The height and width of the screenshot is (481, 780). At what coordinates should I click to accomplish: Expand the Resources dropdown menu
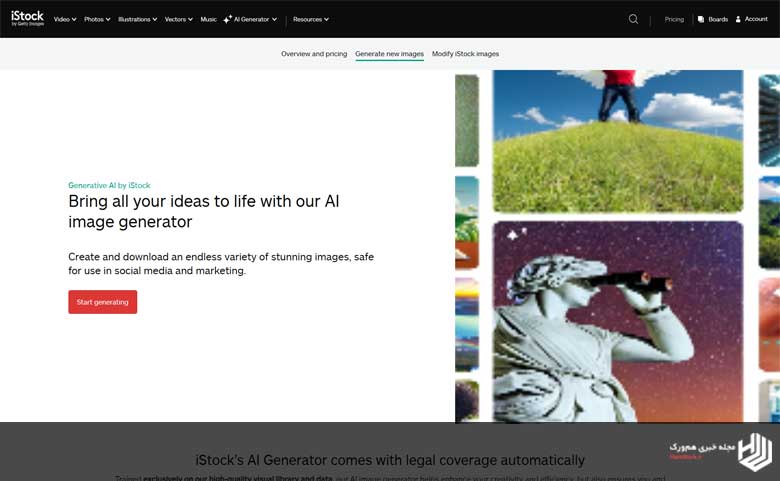(x=311, y=19)
